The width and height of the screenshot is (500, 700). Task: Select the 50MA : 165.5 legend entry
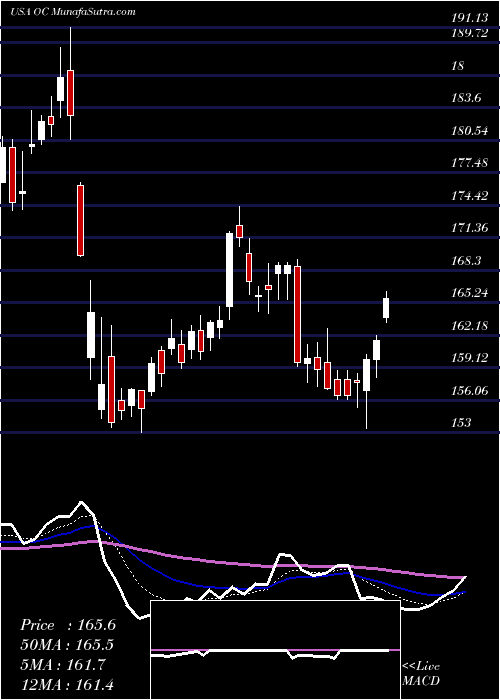tap(67, 645)
